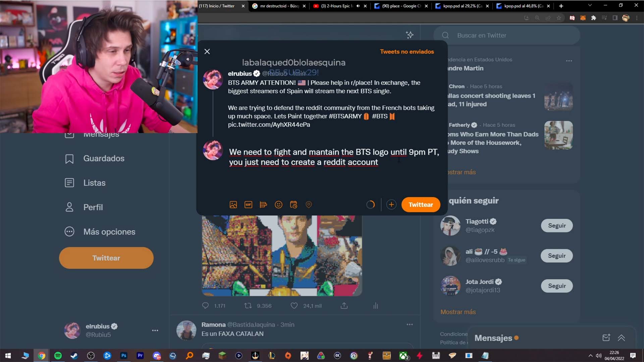The width and height of the screenshot is (644, 362).
Task: Follow Tiagotti with Seguir button
Action: coord(557,226)
